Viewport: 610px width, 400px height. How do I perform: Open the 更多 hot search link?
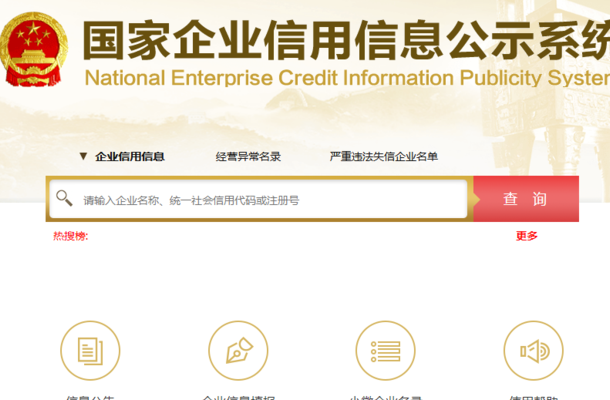[527, 236]
